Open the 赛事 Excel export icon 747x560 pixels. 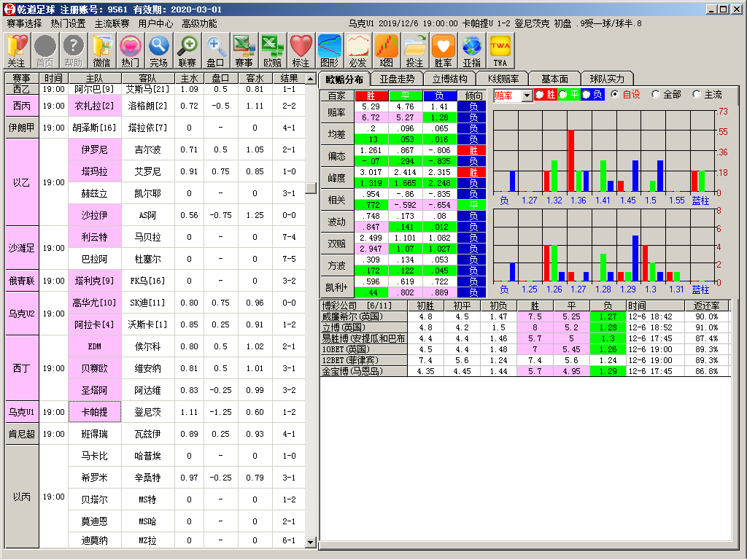(x=244, y=50)
